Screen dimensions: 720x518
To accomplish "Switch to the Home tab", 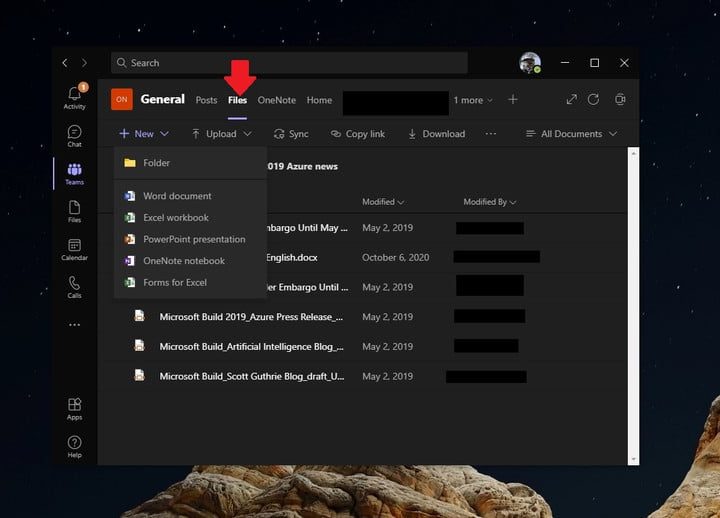I will (x=319, y=100).
